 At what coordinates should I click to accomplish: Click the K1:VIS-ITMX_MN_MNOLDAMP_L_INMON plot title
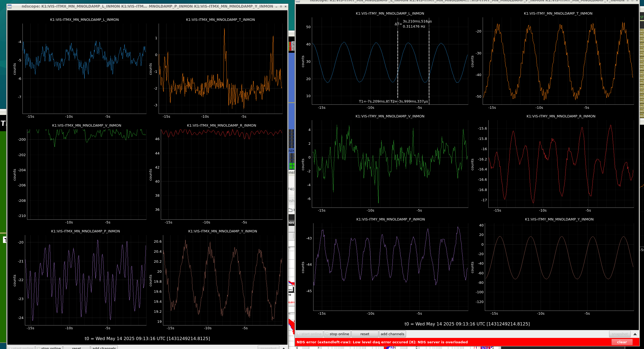(84, 20)
